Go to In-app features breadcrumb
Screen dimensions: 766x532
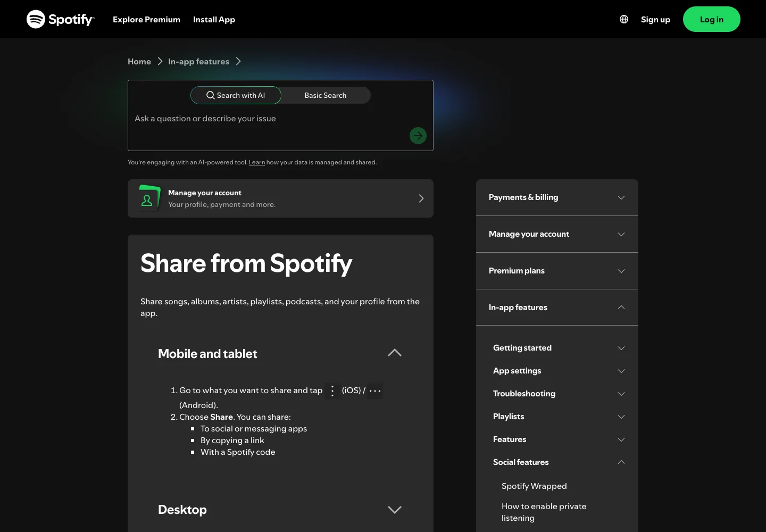coord(198,62)
